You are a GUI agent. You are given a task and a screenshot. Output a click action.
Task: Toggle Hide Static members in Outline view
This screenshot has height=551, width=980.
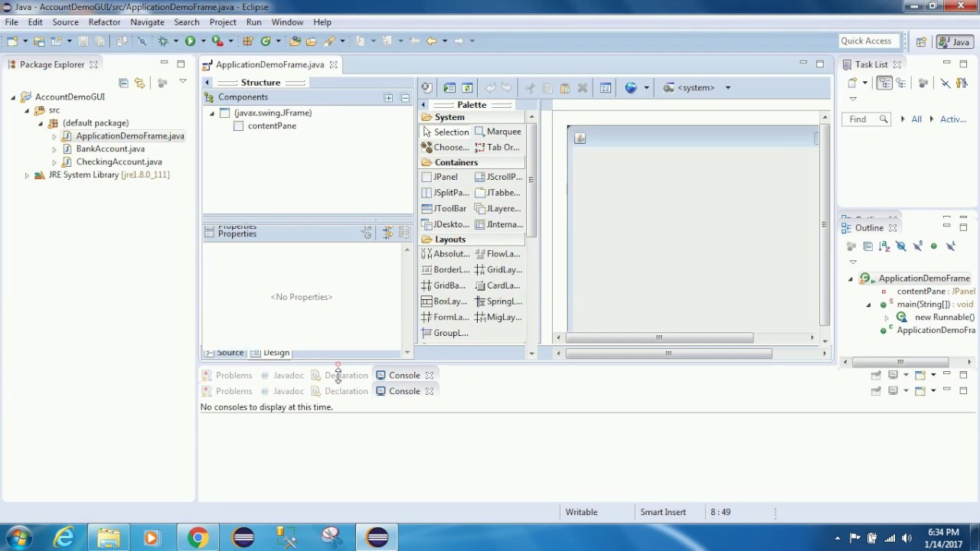click(x=917, y=246)
